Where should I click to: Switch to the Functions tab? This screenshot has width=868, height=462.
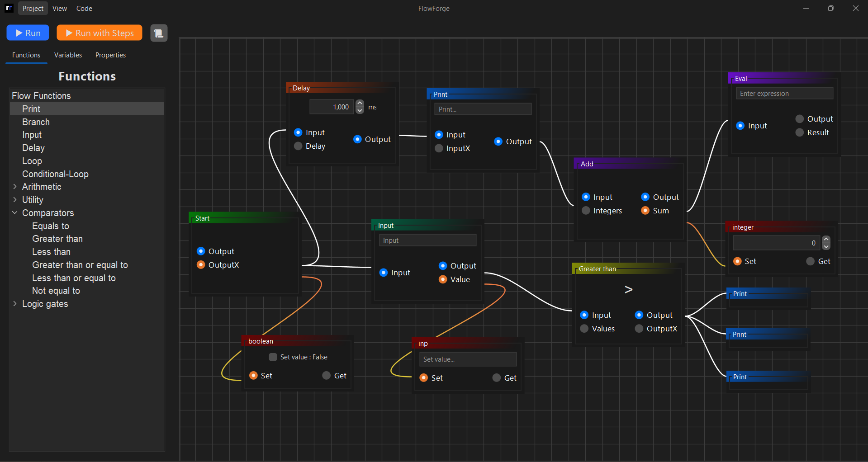click(x=26, y=55)
